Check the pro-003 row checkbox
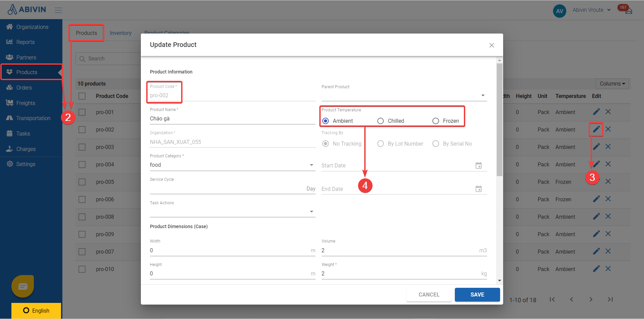 pyautogui.click(x=82, y=147)
